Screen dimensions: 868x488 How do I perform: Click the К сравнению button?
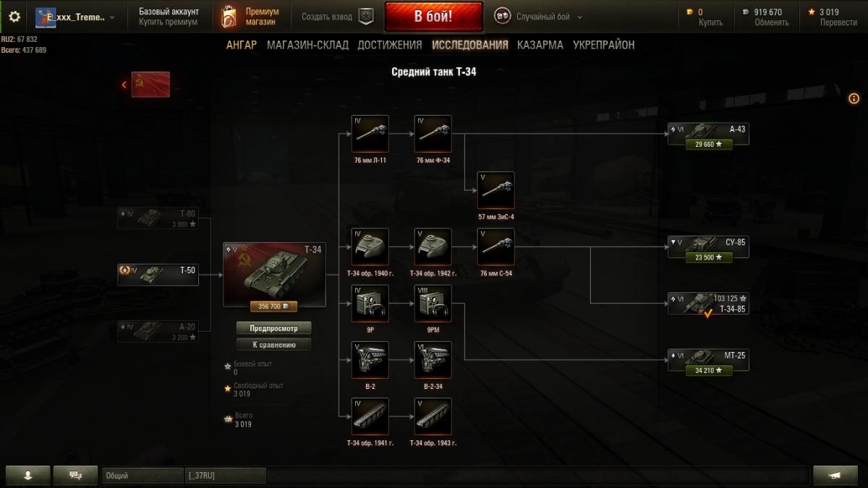274,345
